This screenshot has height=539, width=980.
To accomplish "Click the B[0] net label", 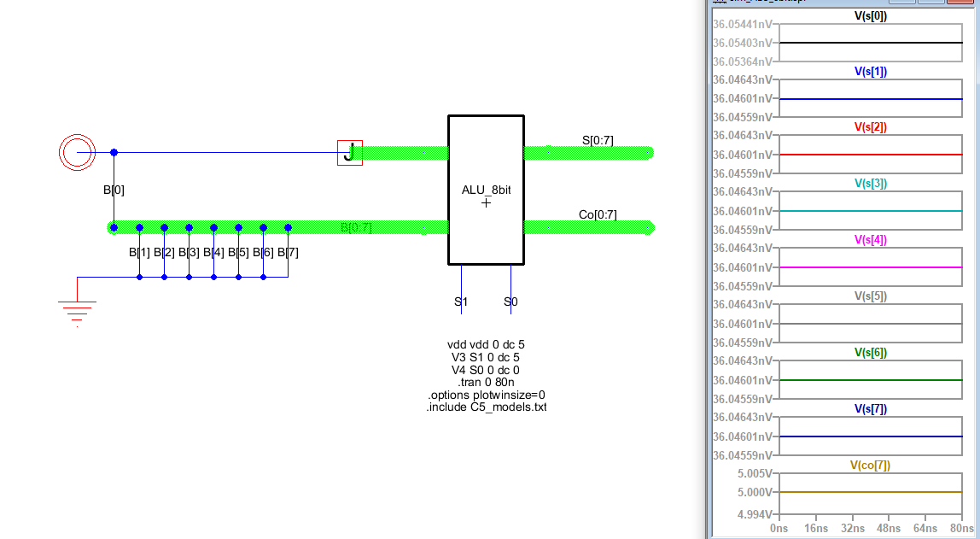I will [114, 190].
